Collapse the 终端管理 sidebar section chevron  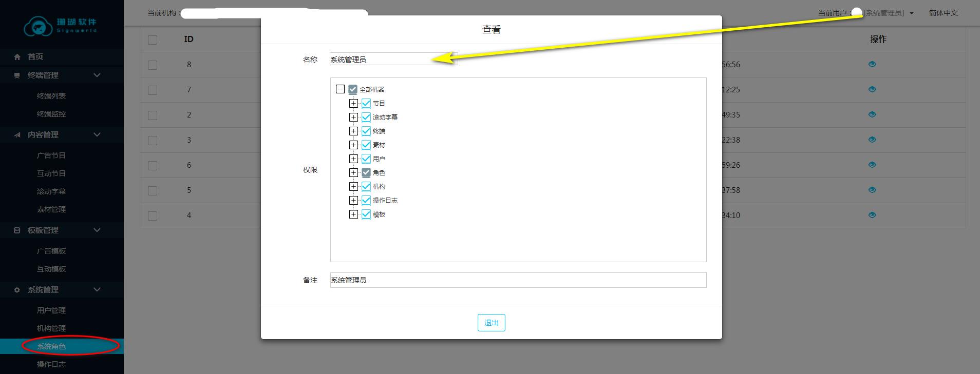[x=97, y=75]
